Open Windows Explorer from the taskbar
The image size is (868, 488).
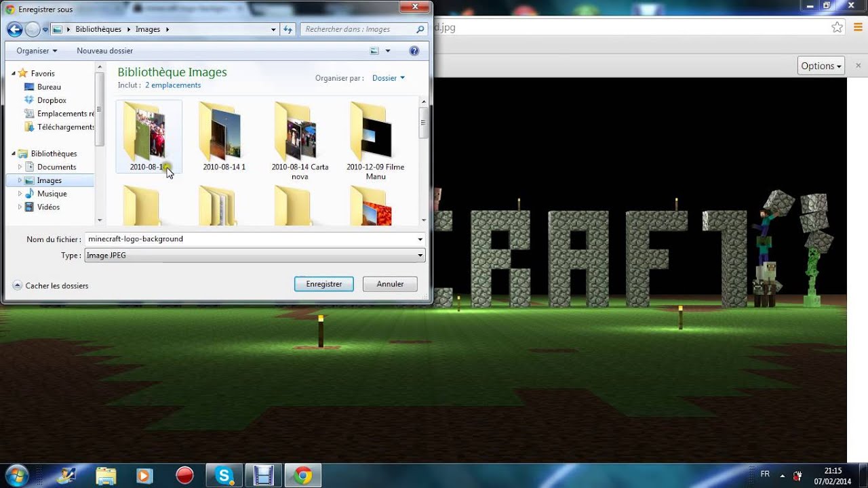coord(105,475)
